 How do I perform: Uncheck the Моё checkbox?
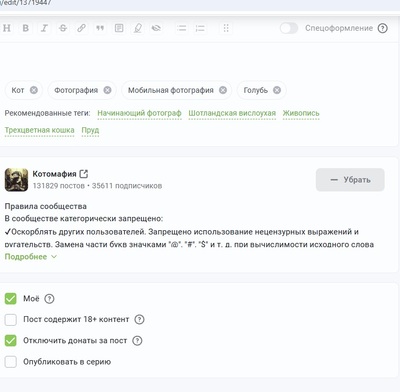click(x=11, y=299)
